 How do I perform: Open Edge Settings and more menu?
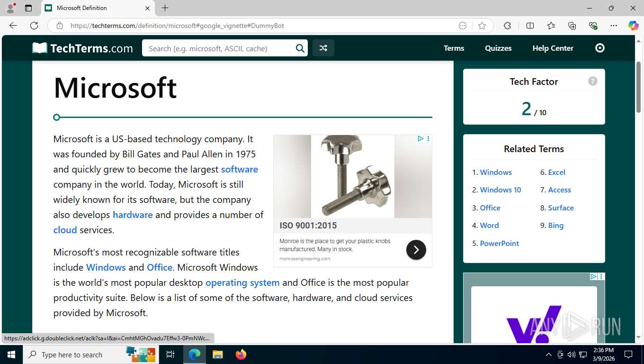coord(614,26)
